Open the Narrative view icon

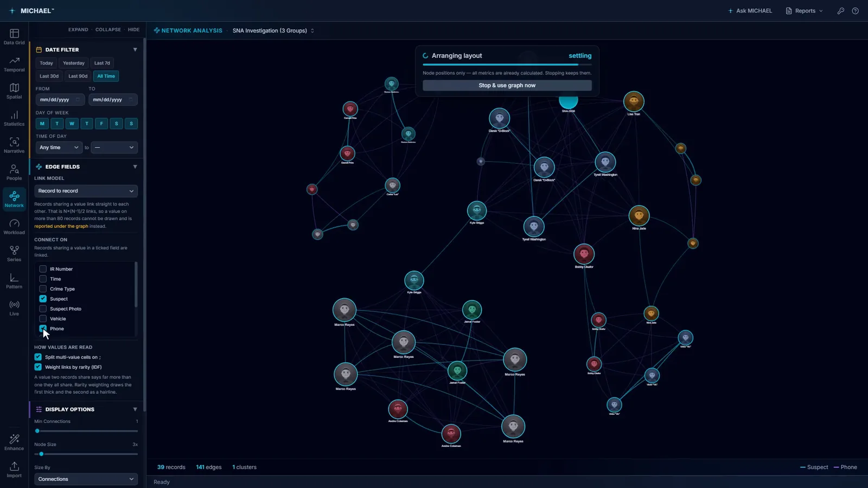point(14,142)
